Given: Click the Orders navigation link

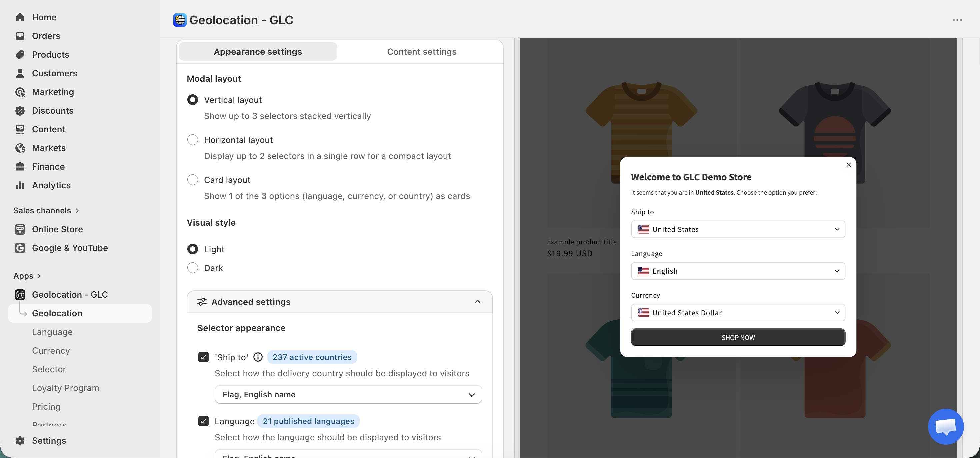Looking at the screenshot, I should [46, 36].
